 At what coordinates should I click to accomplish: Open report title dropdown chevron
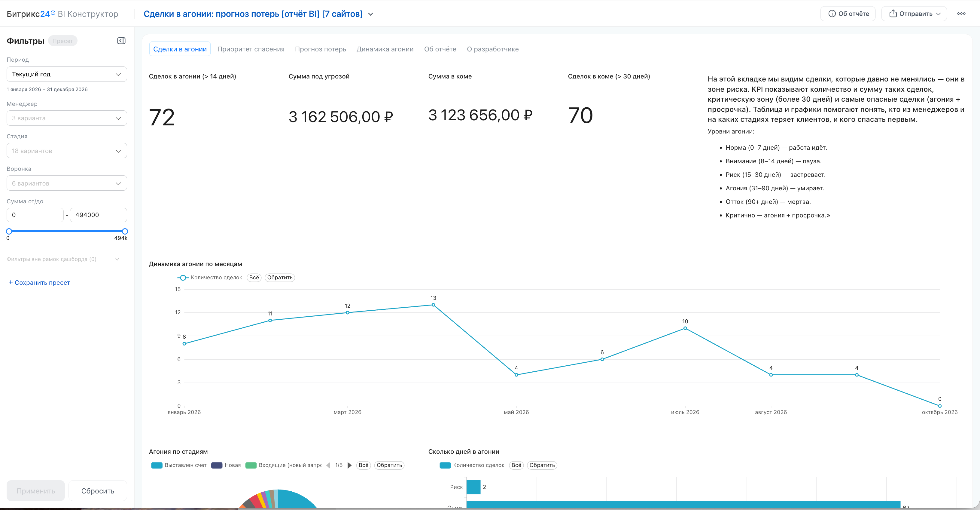[x=370, y=14]
